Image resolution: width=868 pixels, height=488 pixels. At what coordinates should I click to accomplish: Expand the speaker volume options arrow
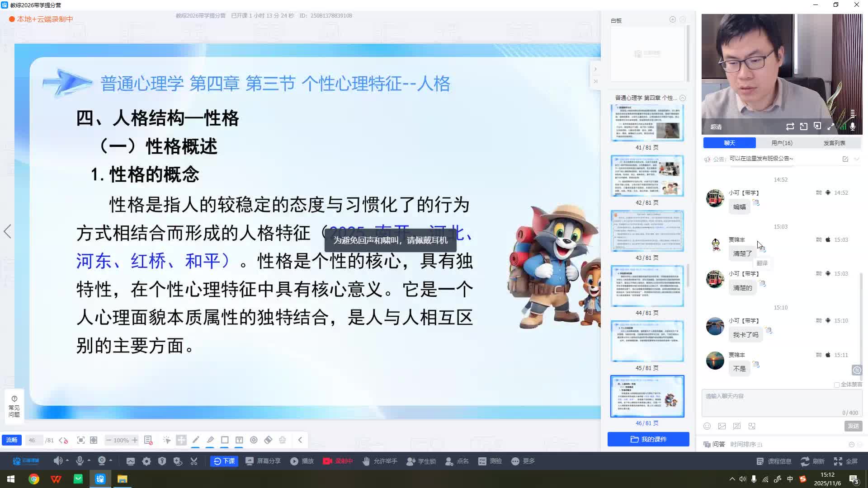point(67,460)
